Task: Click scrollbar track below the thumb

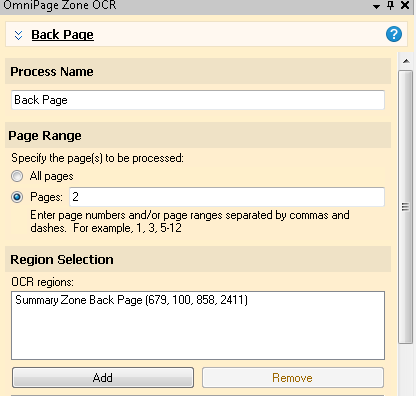Action: [406, 370]
